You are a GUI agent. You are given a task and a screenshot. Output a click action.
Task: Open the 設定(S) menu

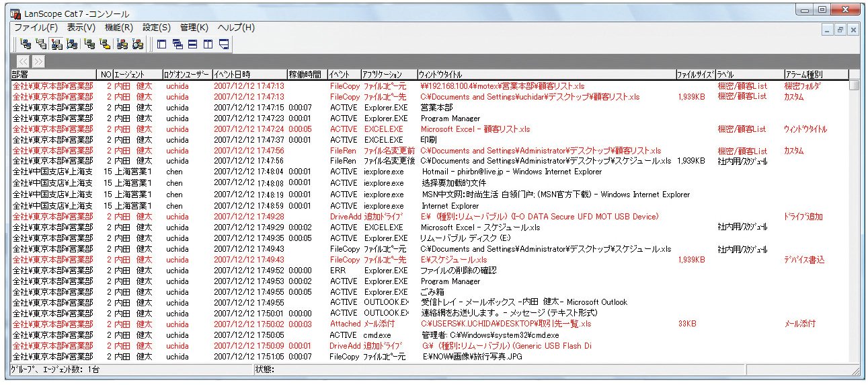point(157,28)
